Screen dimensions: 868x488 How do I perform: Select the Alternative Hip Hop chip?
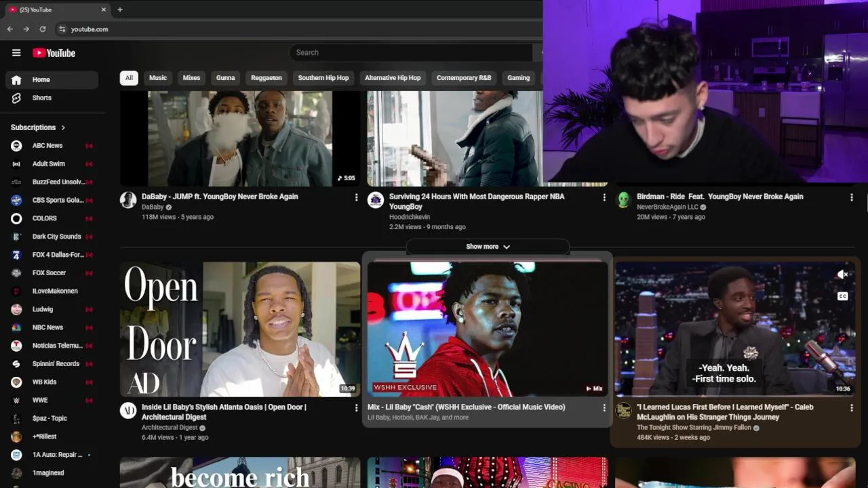393,78
